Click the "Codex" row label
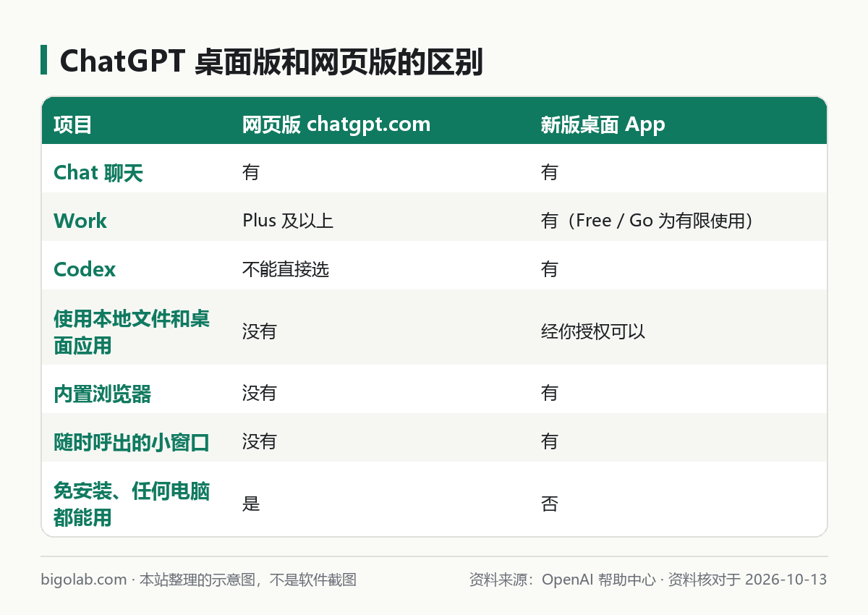This screenshot has height=615, width=868. (85, 270)
